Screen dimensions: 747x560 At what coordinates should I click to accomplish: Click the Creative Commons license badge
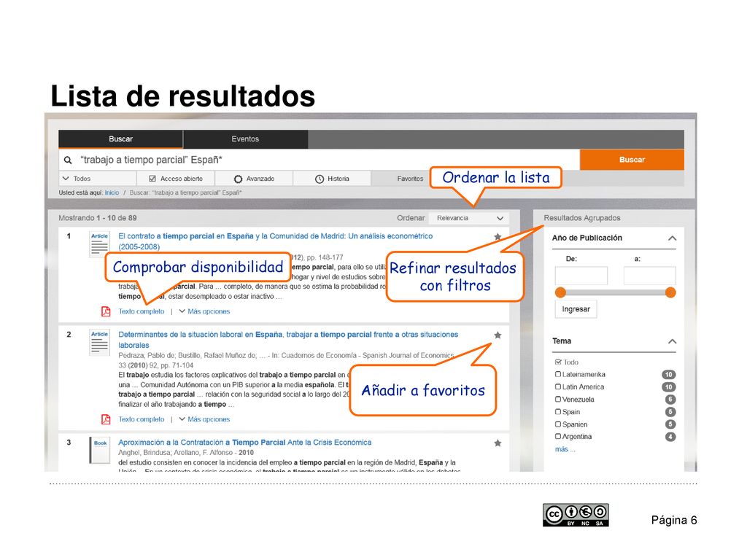(576, 515)
